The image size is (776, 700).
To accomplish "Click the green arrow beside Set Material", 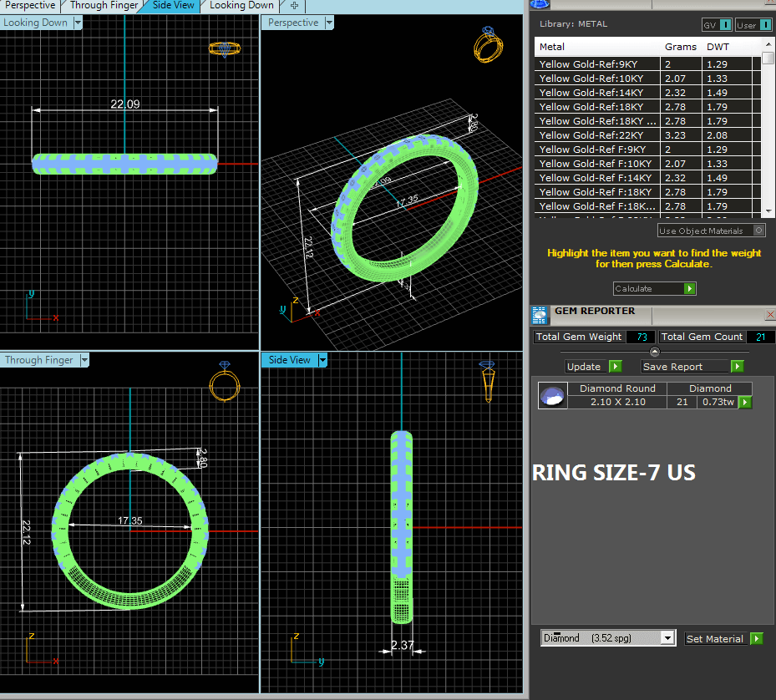I will [756, 639].
